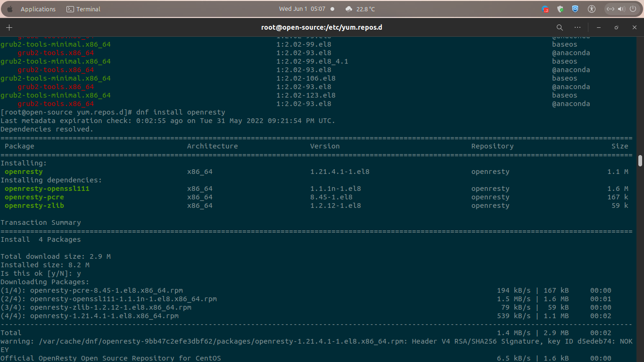Viewport: 644px width, 362px height.
Task: Click the Version column header
Action: [325, 146]
